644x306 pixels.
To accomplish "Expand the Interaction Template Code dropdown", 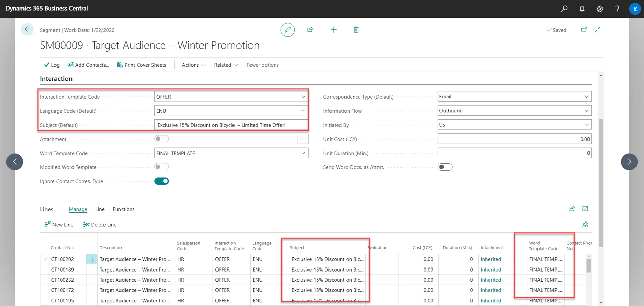I will [x=303, y=97].
